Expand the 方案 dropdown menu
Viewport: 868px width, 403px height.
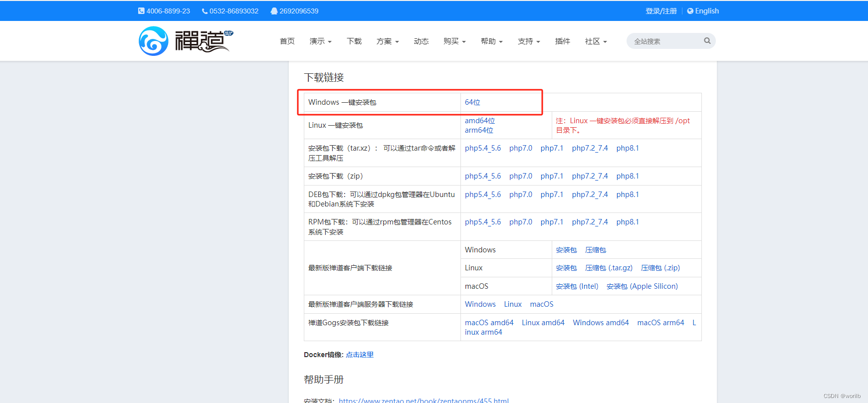tap(388, 41)
